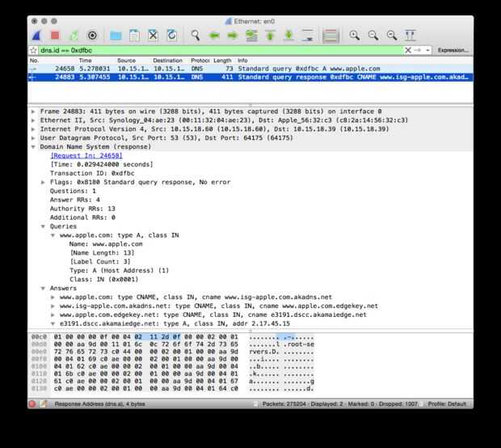Select the Name: www.apple.com field
Screen dimensions: 501x448
click(106, 244)
